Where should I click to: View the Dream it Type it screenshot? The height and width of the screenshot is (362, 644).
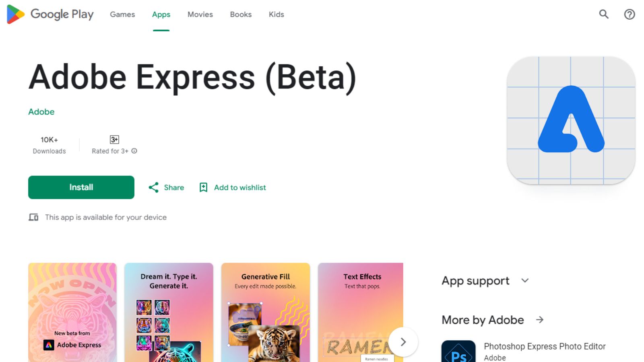(169, 313)
